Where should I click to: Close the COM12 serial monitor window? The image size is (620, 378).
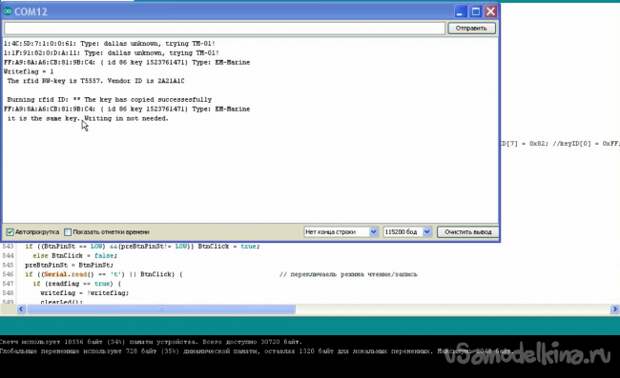click(x=491, y=12)
